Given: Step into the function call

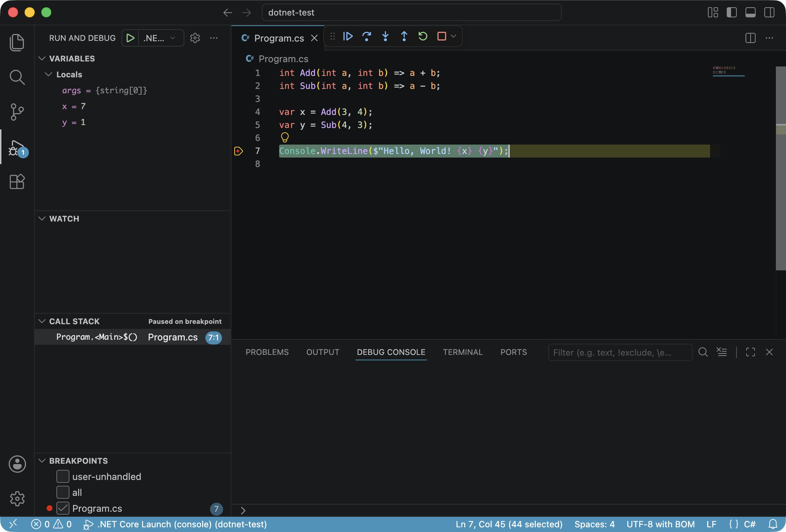Looking at the screenshot, I should point(385,36).
